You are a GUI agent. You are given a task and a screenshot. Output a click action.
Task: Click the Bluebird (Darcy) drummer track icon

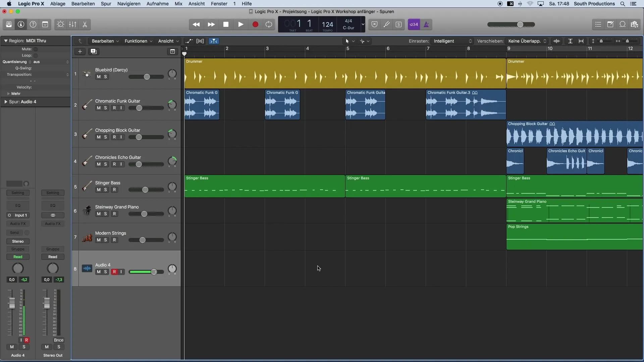click(x=87, y=74)
